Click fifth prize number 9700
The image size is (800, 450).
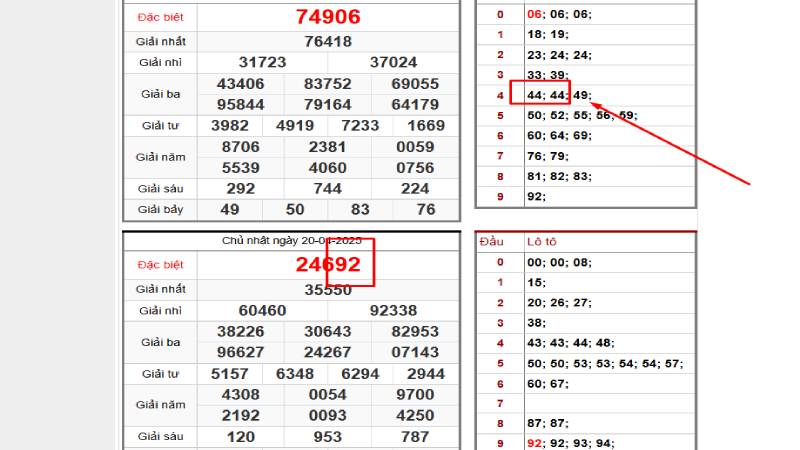coord(414,395)
